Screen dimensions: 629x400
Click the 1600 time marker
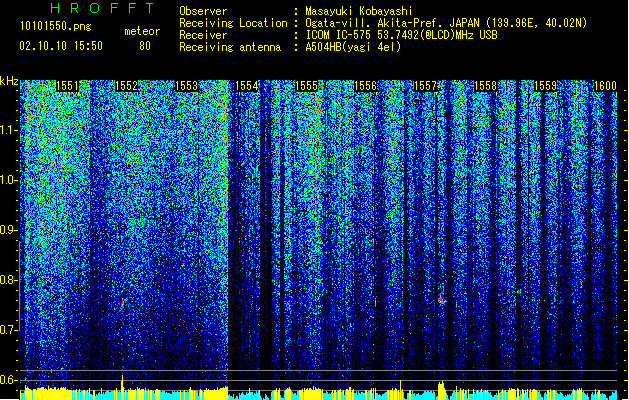pyautogui.click(x=605, y=86)
